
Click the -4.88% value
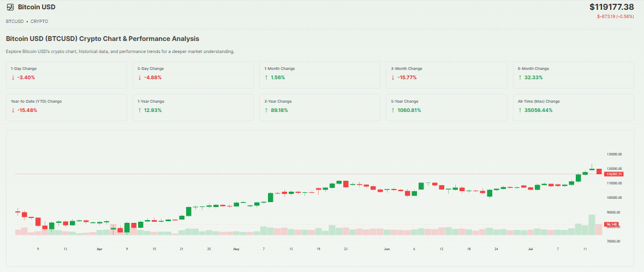pyautogui.click(x=153, y=77)
